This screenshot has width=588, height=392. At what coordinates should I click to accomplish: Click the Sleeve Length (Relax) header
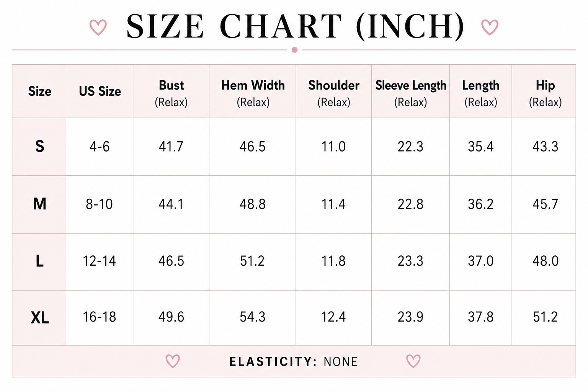click(411, 93)
